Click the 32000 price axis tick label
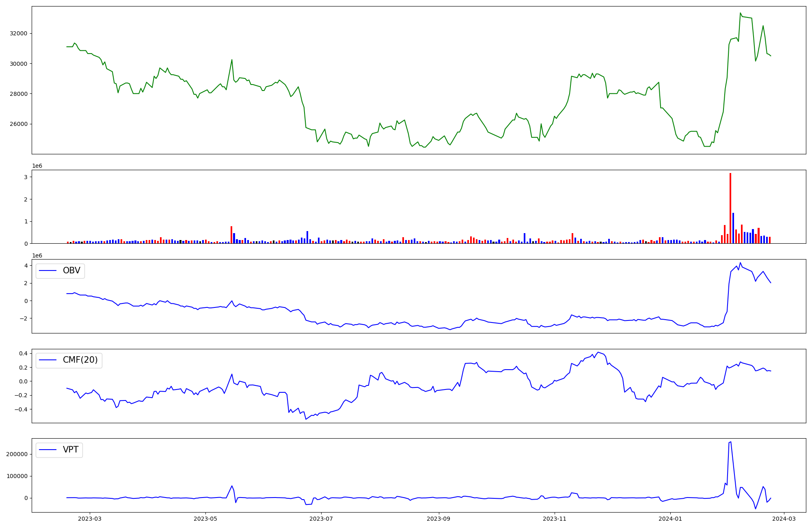This screenshot has width=812, height=528. click(x=18, y=33)
